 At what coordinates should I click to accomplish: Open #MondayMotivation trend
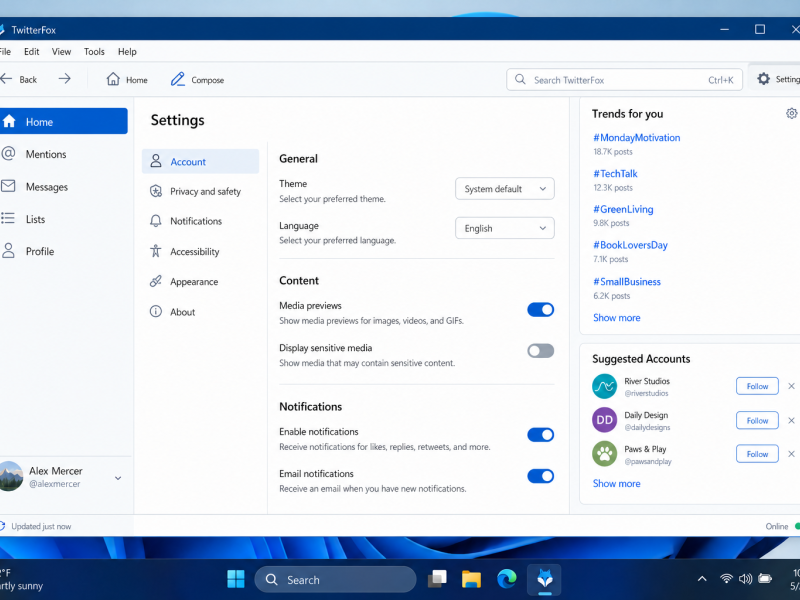636,138
